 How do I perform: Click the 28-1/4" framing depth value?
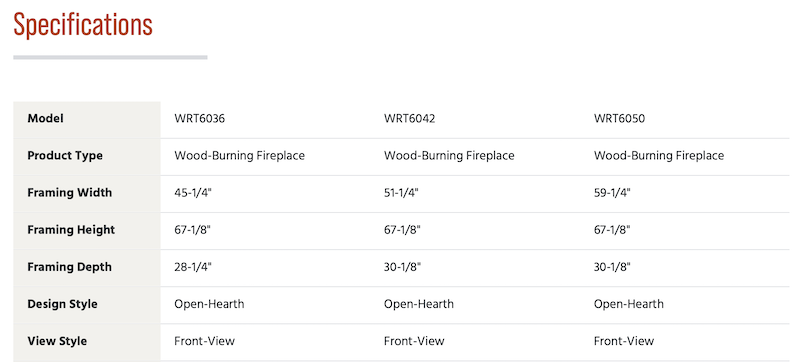(193, 267)
